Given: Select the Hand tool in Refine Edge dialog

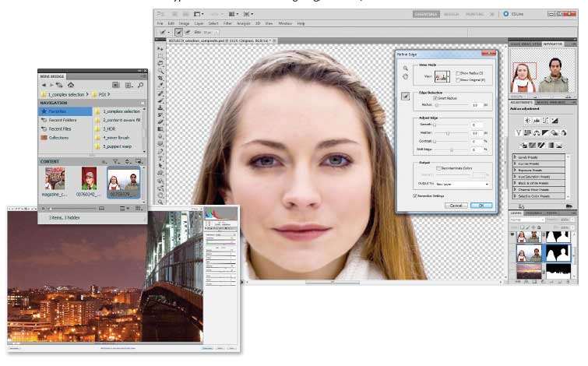Looking at the screenshot, I should coord(406,76).
